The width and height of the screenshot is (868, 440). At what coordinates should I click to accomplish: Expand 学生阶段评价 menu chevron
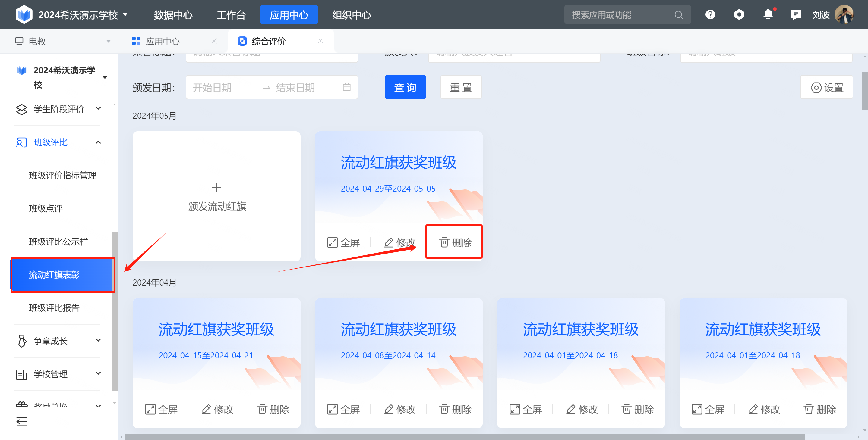(x=98, y=108)
